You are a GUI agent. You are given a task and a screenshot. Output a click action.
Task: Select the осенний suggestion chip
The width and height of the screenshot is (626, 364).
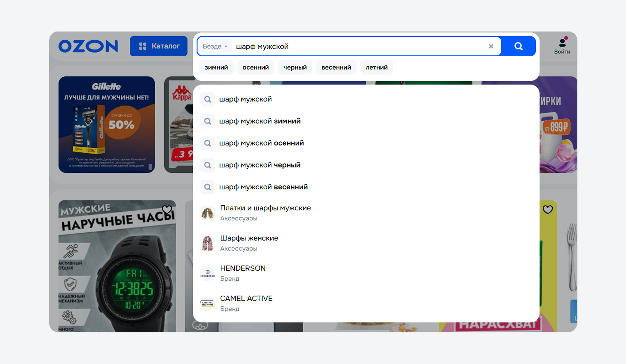(256, 67)
